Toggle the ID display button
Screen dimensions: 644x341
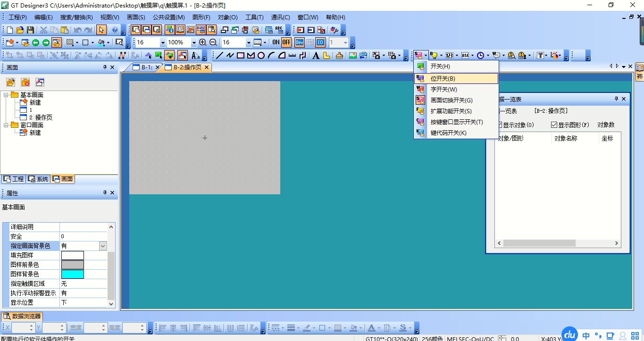(320, 42)
